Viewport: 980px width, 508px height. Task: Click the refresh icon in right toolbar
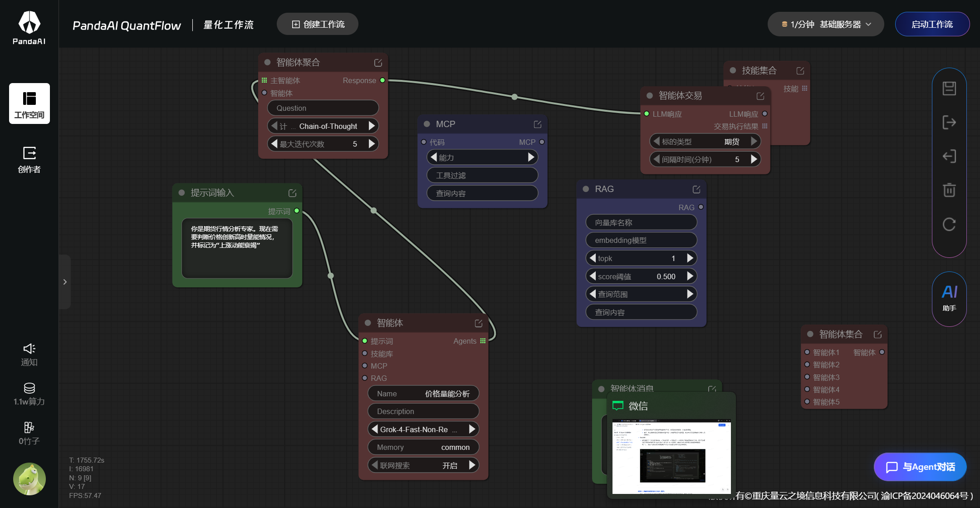[949, 224]
